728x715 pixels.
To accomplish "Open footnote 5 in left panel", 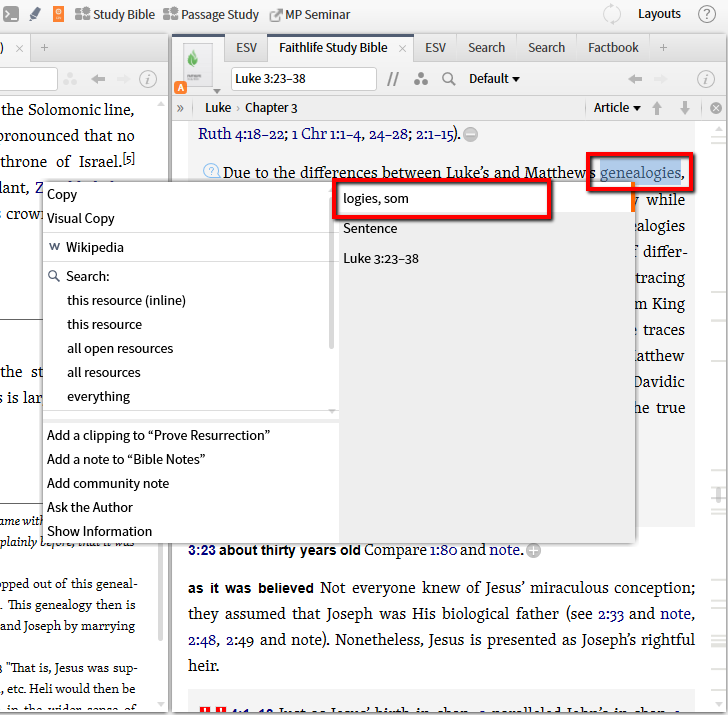I will click(129, 159).
